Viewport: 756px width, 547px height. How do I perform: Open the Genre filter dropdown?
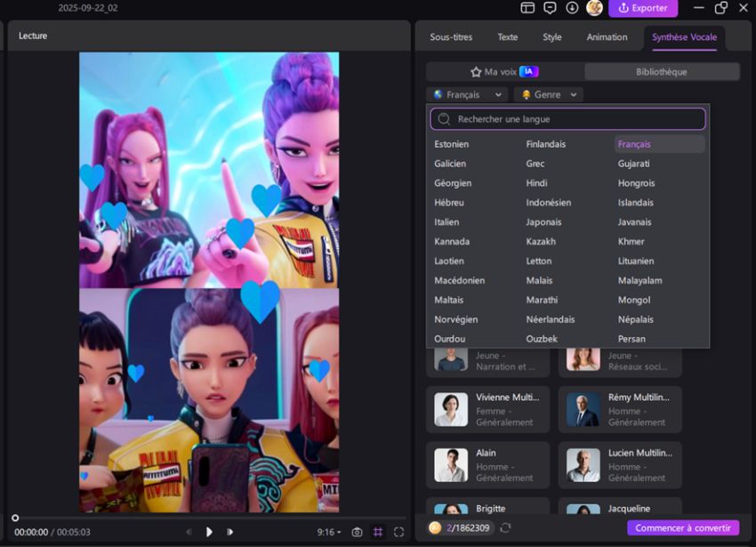pos(549,94)
